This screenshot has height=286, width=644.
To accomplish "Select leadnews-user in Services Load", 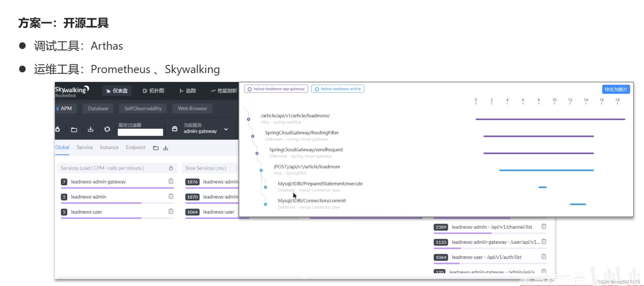I will pyautogui.click(x=87, y=212).
